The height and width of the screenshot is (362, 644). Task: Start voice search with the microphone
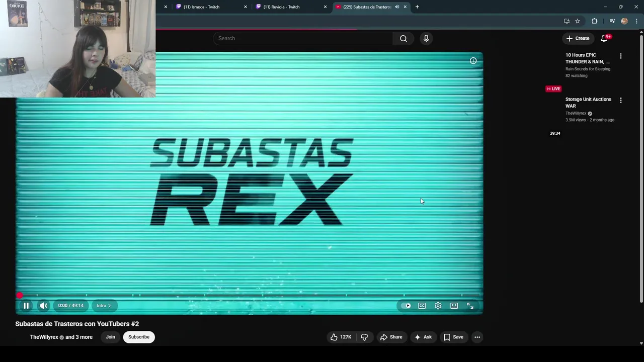tap(426, 38)
